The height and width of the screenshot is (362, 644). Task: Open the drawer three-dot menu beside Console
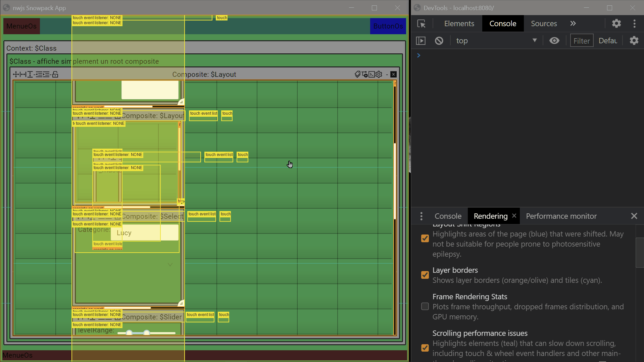point(422,216)
